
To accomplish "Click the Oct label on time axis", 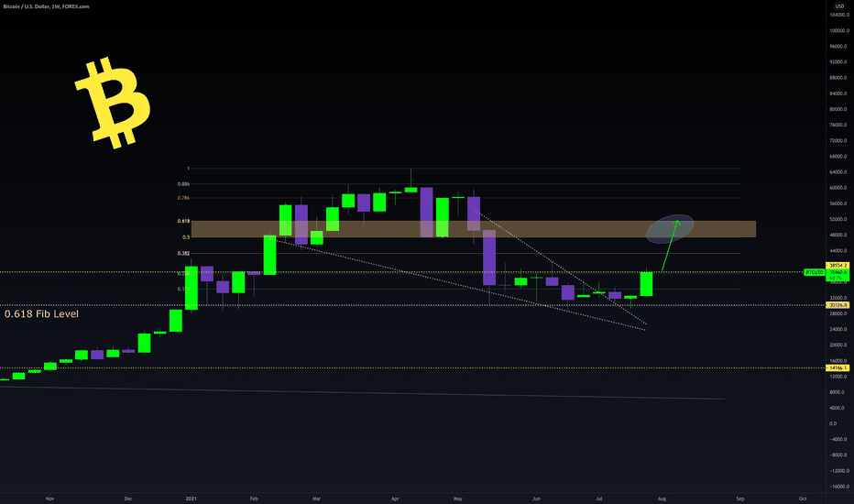I will pos(803,499).
